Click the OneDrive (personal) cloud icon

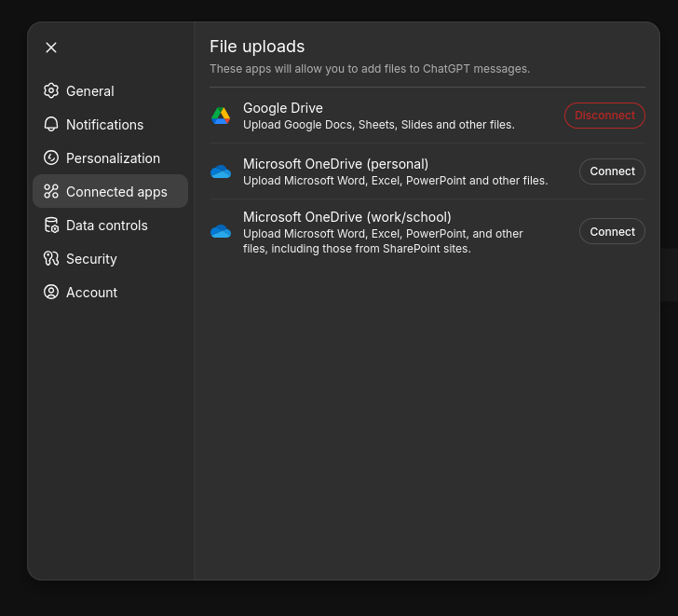click(221, 171)
